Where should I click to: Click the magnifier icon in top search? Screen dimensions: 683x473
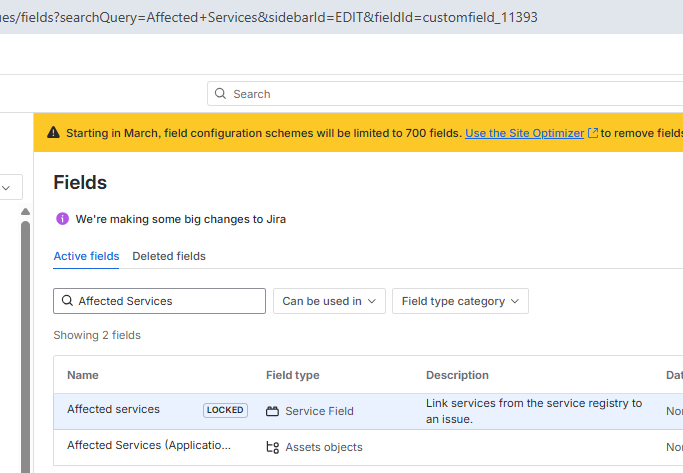[221, 94]
